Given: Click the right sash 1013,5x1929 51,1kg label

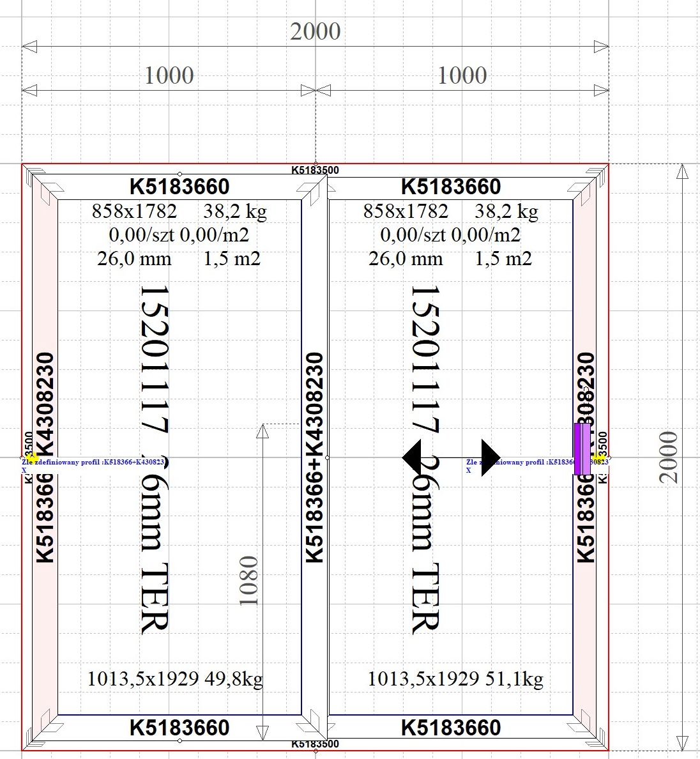Looking at the screenshot, I should tap(455, 678).
